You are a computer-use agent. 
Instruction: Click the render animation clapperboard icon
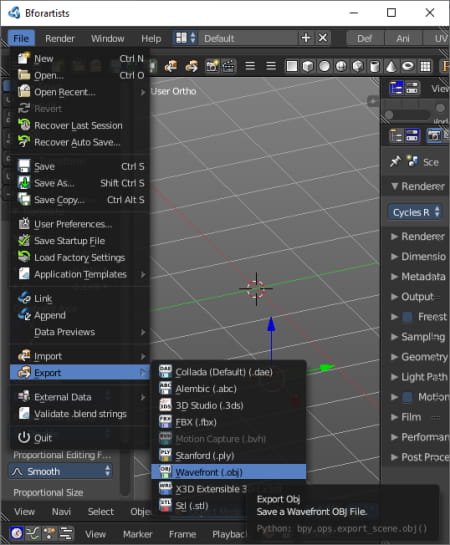tap(228, 66)
